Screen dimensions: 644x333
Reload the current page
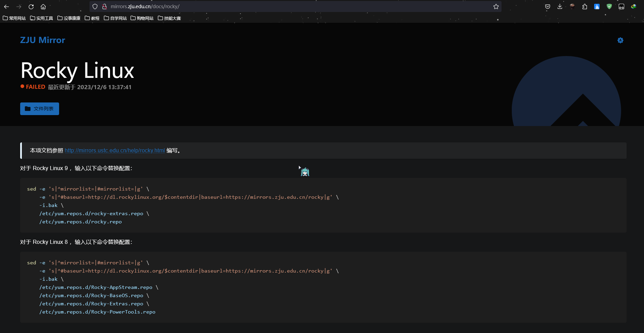click(x=31, y=6)
